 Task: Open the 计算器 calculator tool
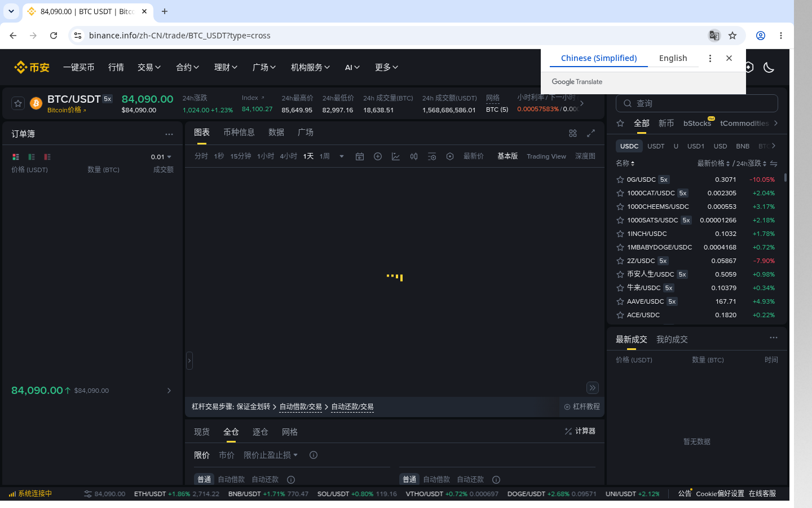tap(580, 431)
